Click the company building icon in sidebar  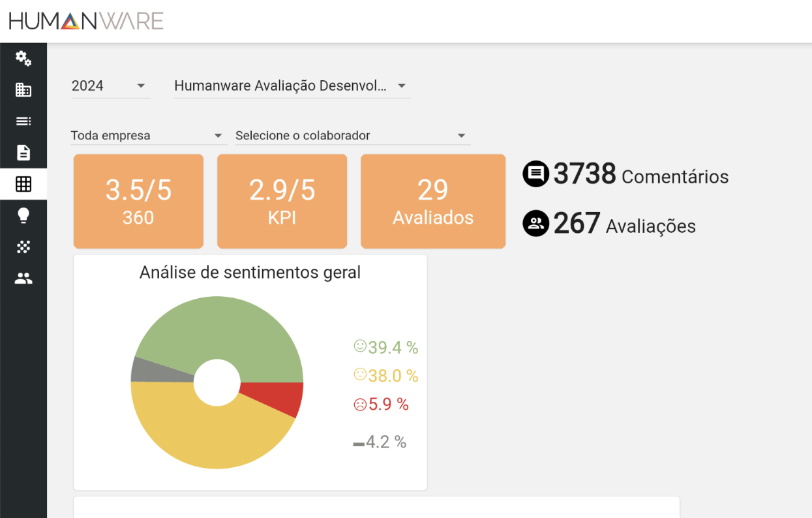tap(23, 90)
